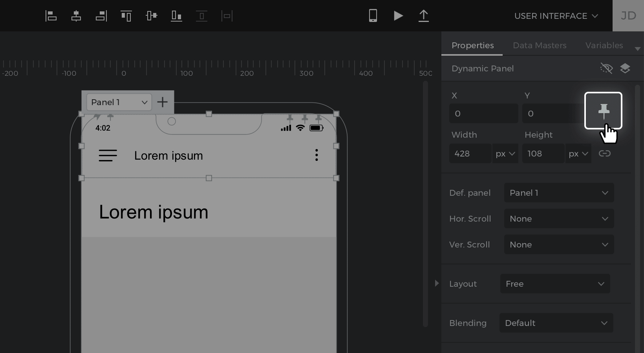
Task: Open USER INTERFACE workspace dropdown
Action: point(556,16)
